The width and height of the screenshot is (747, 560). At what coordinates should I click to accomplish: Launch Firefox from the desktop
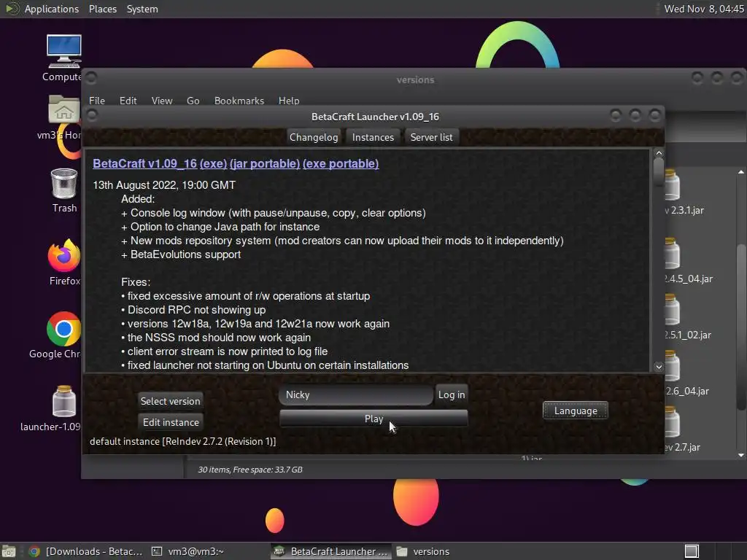pos(64,256)
